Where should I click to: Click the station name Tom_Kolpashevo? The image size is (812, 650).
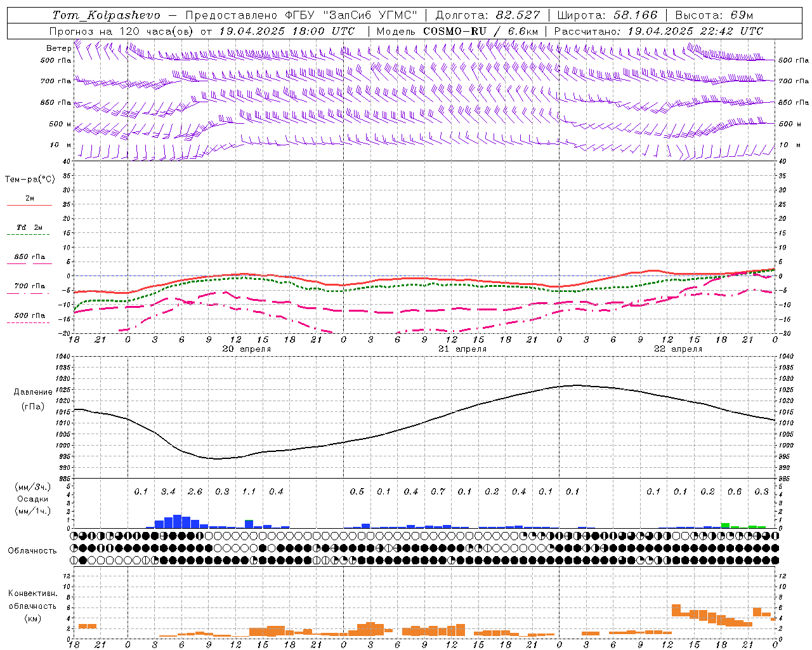(x=106, y=15)
